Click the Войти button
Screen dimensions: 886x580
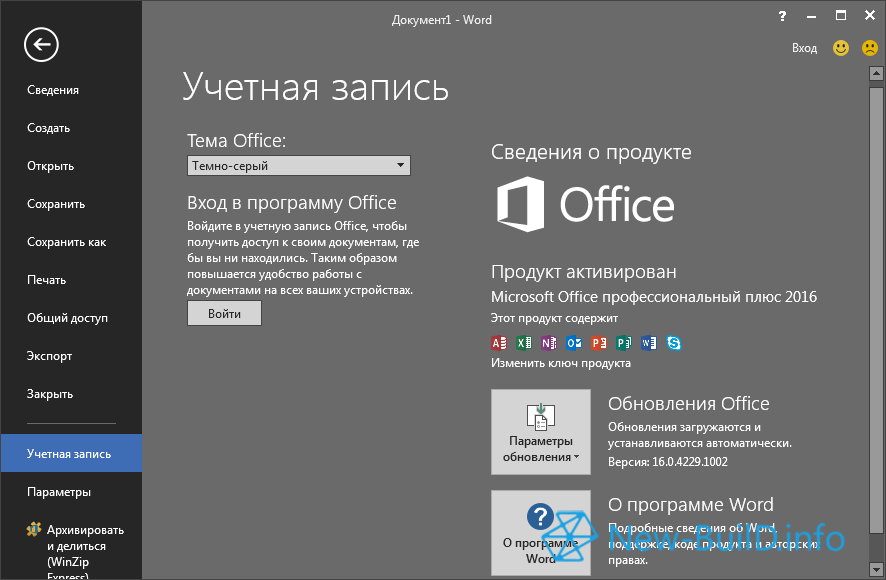pyautogui.click(x=224, y=313)
